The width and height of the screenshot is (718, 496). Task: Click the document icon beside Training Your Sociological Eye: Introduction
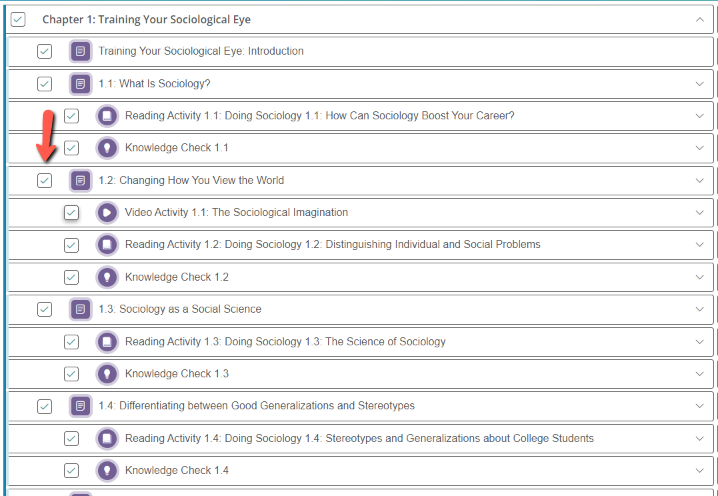[x=81, y=51]
